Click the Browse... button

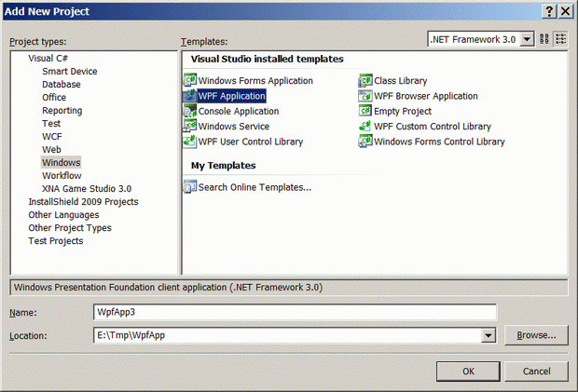(536, 335)
